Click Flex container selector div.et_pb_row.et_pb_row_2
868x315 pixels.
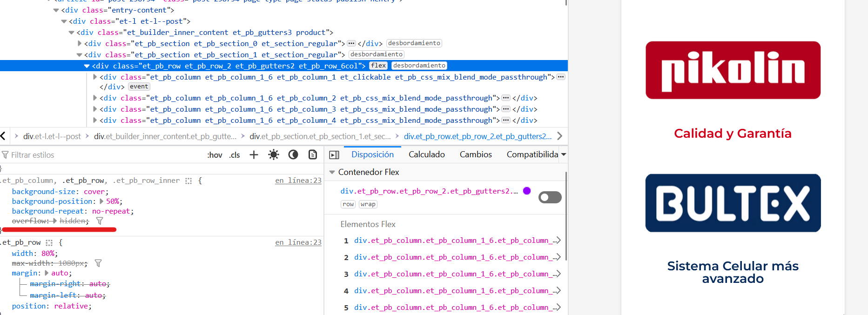coord(429,191)
